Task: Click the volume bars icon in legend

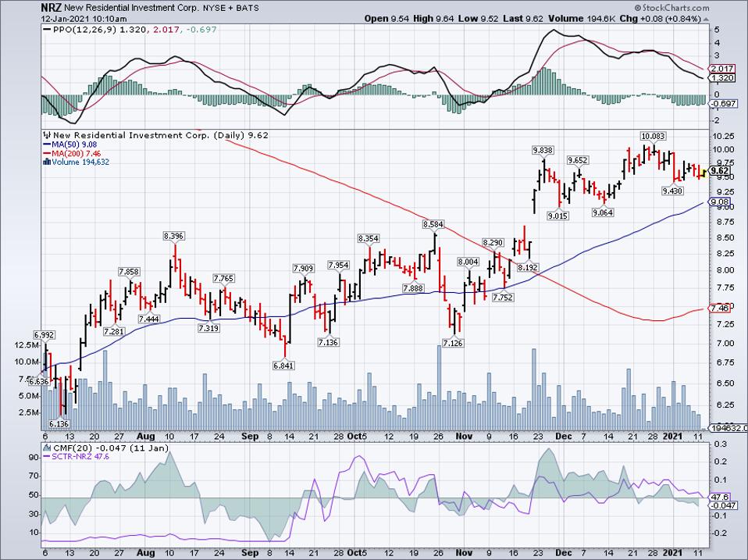Action: 47,162
